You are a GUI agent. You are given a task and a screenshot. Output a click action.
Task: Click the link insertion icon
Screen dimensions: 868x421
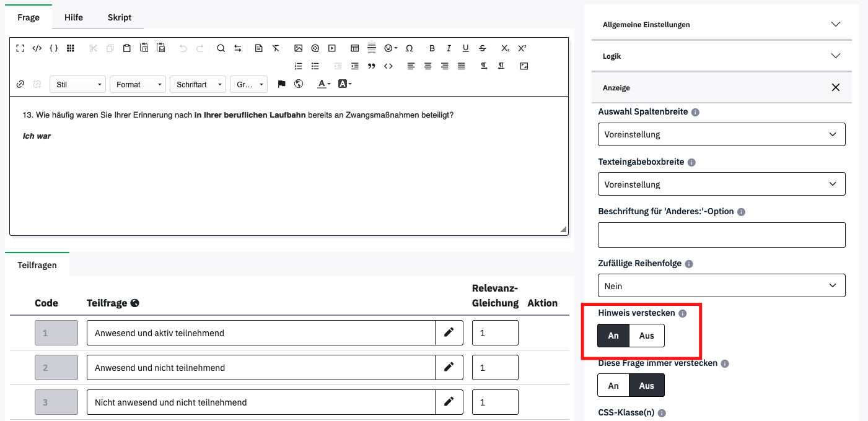(20, 84)
